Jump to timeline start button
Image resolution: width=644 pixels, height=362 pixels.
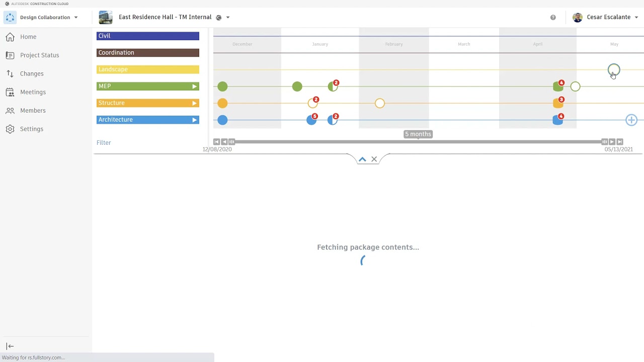pyautogui.click(x=216, y=142)
